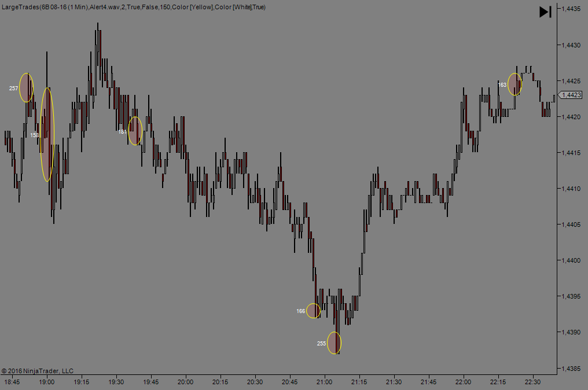Click the scroll-to-latest-bar arrow icon

545,12
